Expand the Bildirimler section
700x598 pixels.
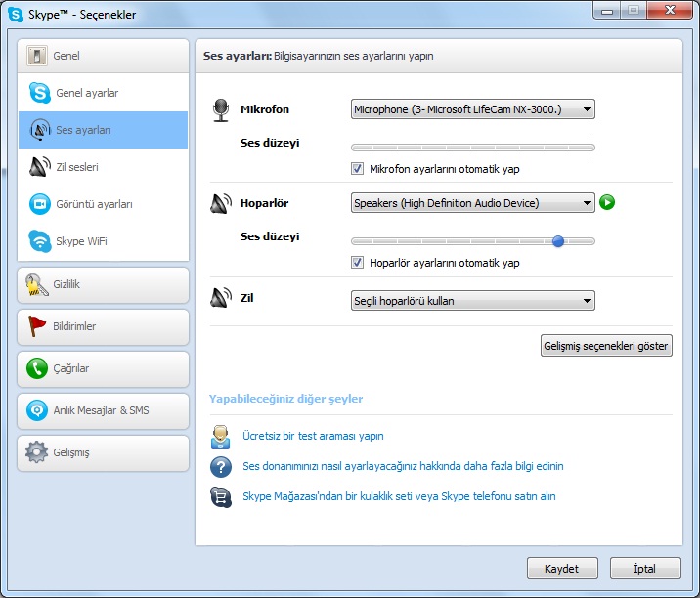coord(103,327)
